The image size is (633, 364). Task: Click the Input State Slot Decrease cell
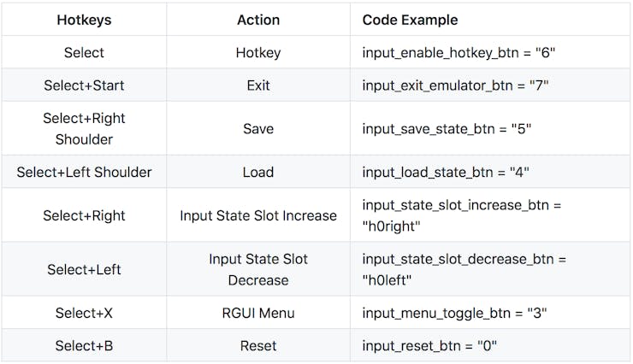[x=258, y=269]
